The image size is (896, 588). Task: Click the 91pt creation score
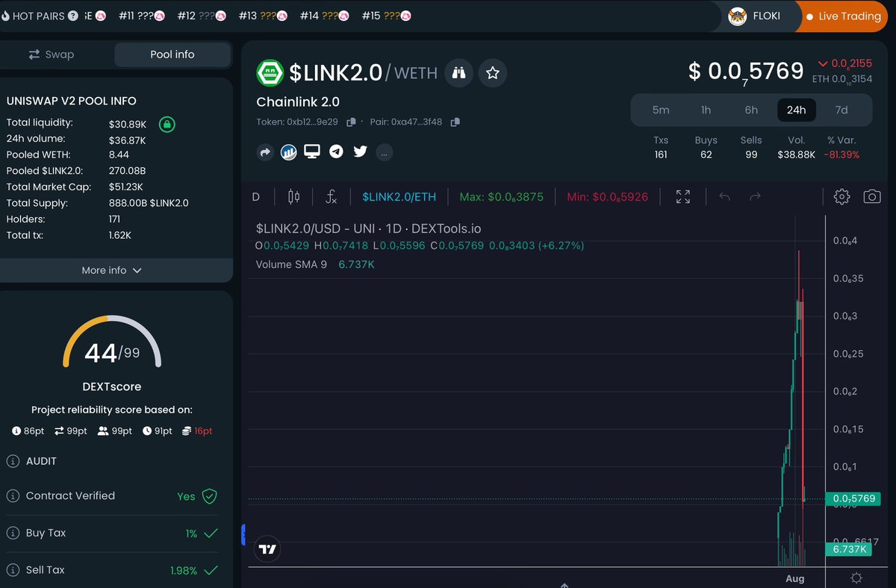(x=158, y=431)
